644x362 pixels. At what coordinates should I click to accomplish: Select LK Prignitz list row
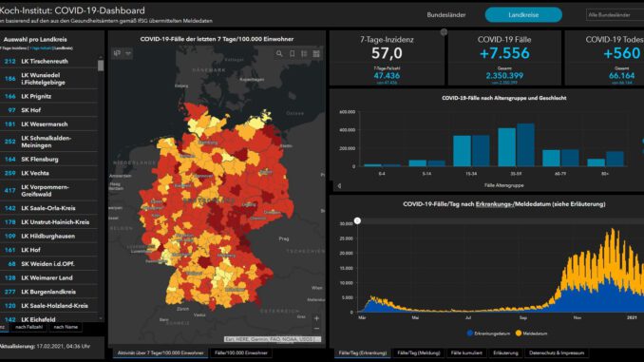click(48, 96)
